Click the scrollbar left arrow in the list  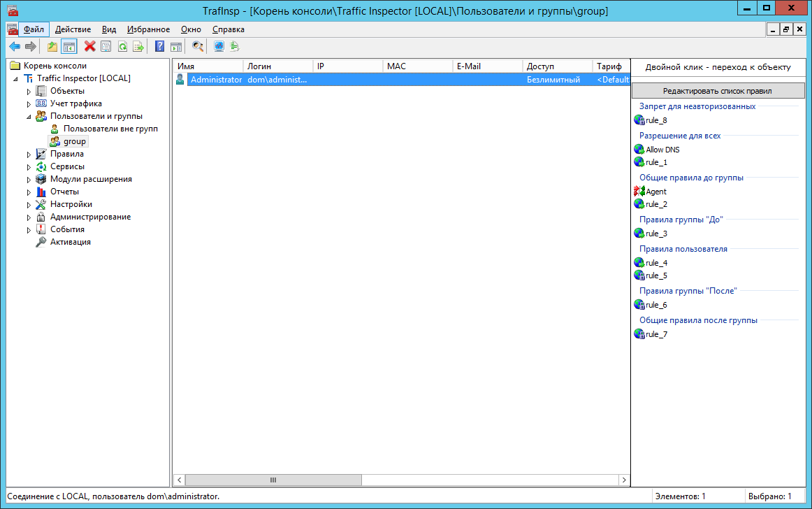click(179, 480)
